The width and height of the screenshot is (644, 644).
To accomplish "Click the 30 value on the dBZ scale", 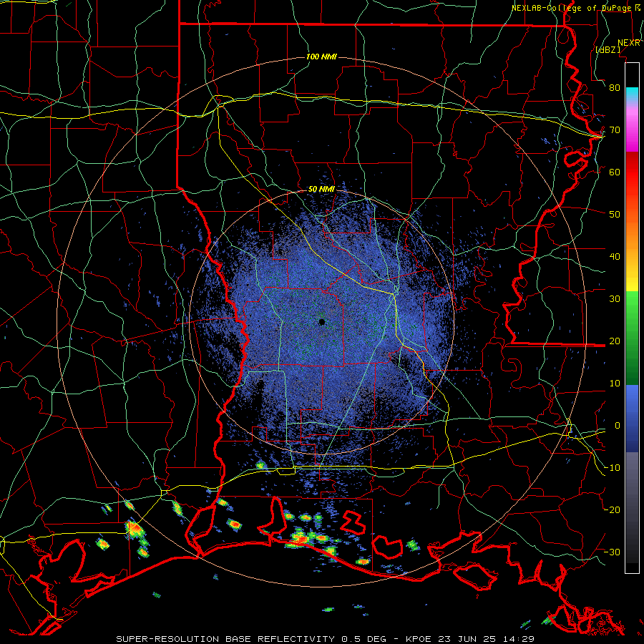I will [x=615, y=299].
